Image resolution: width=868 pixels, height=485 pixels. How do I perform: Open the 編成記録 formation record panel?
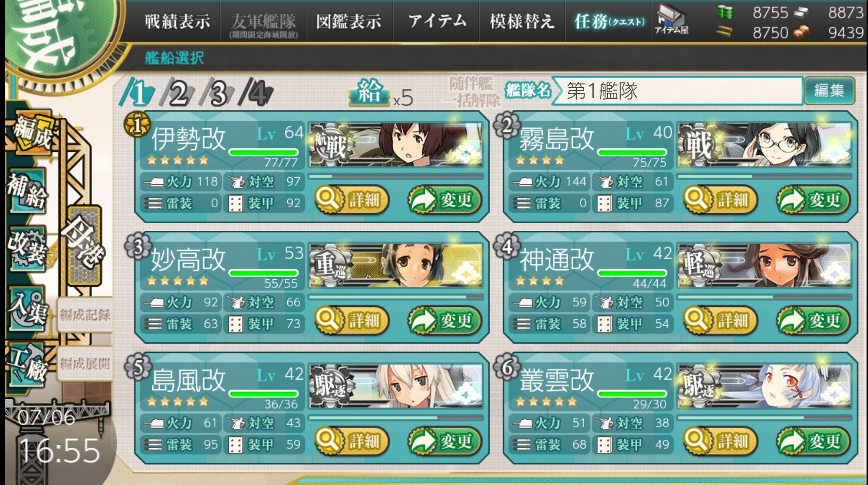[x=85, y=315]
